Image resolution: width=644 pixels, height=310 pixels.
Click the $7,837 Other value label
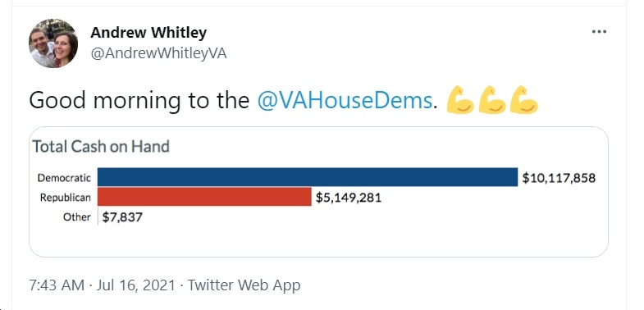[x=122, y=217]
